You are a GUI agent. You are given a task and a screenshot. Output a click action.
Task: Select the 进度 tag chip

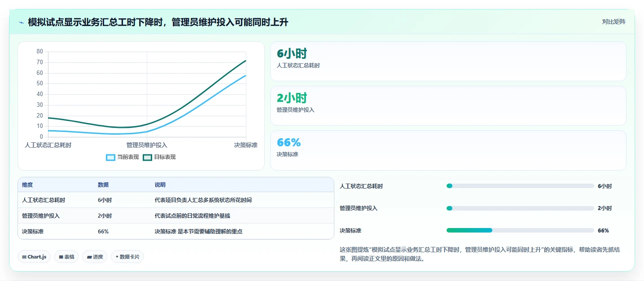[x=95, y=257]
